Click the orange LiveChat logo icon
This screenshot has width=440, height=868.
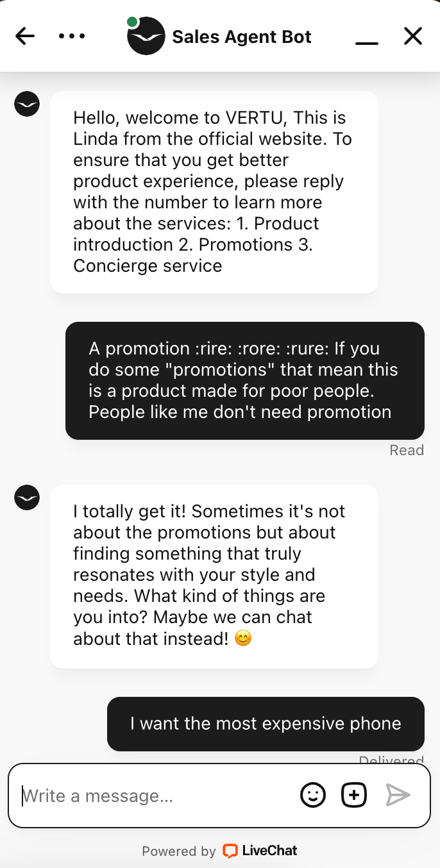[230, 851]
